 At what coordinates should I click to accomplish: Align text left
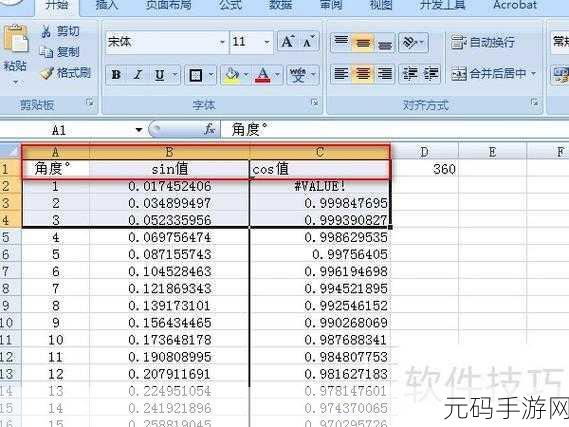point(341,74)
